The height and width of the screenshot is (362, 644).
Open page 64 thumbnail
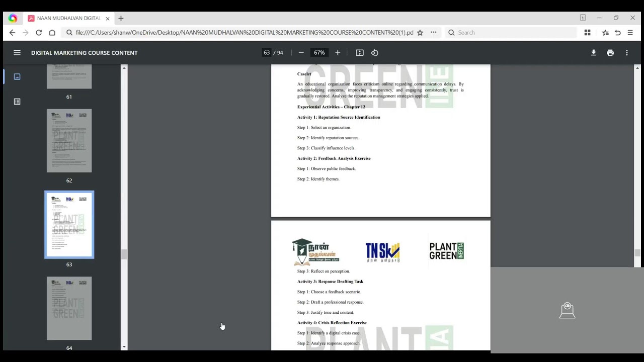69,308
